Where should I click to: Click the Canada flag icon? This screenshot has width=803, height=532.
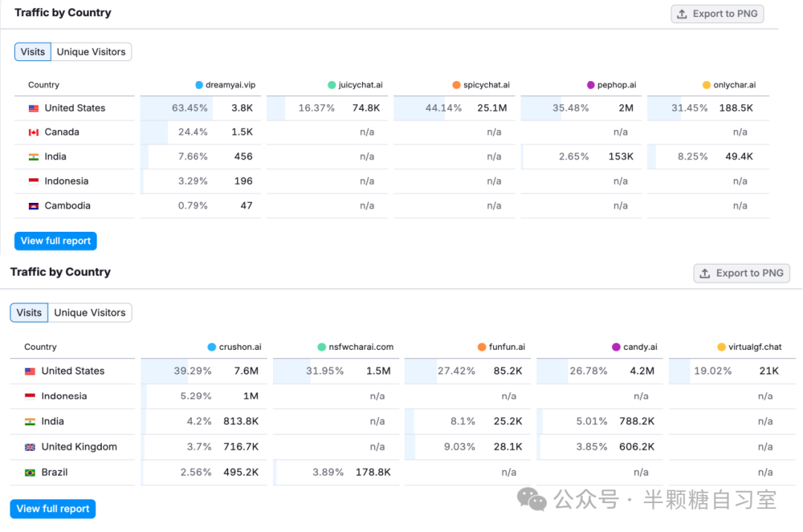click(33, 132)
